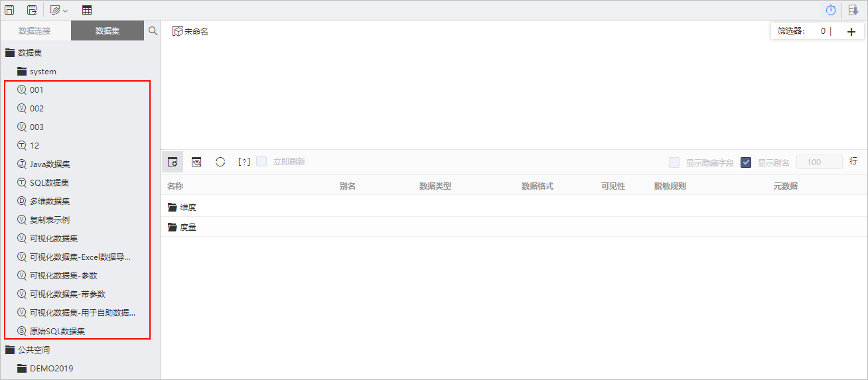Click the 脱敏规则 column header
The height and width of the screenshot is (380, 868).
click(670, 186)
